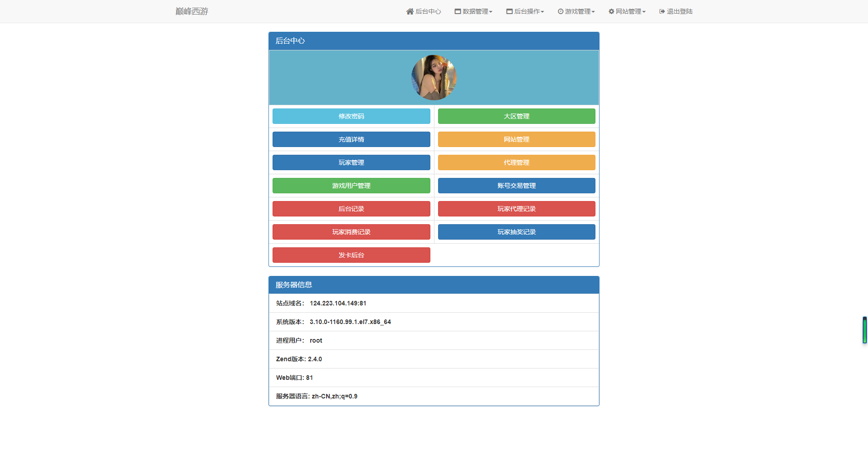Image resolution: width=868 pixels, height=457 pixels.
Task: Click the gear icon beside 网站管理
Action: (611, 11)
